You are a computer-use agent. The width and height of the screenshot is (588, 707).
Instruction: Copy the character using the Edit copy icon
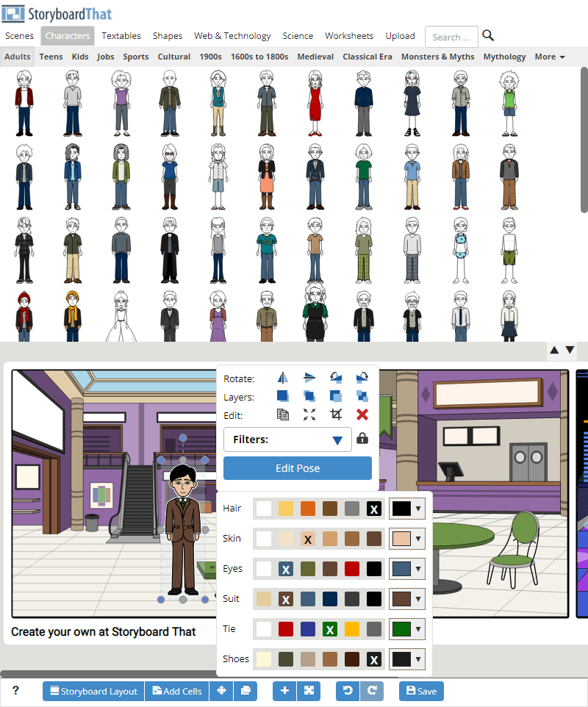coord(283,414)
